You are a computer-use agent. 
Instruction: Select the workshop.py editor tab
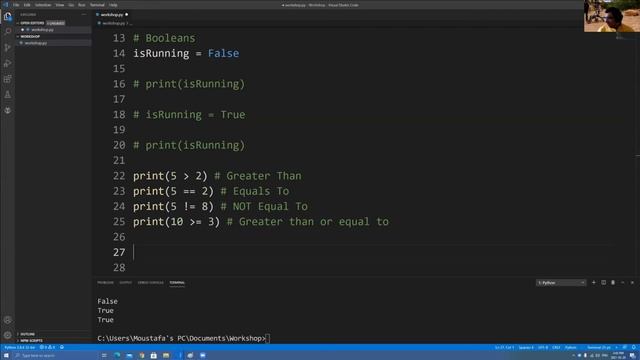[x=112, y=14]
